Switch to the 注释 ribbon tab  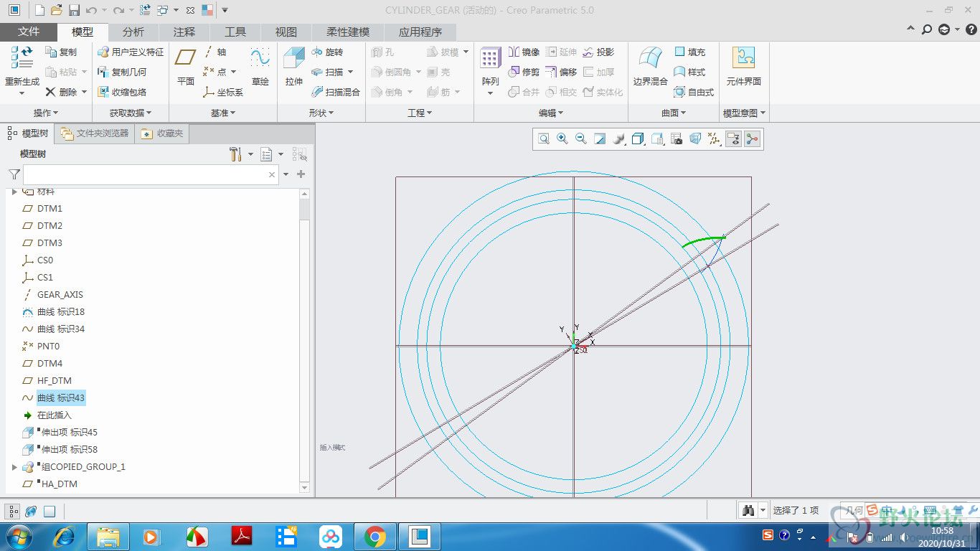(x=184, y=32)
